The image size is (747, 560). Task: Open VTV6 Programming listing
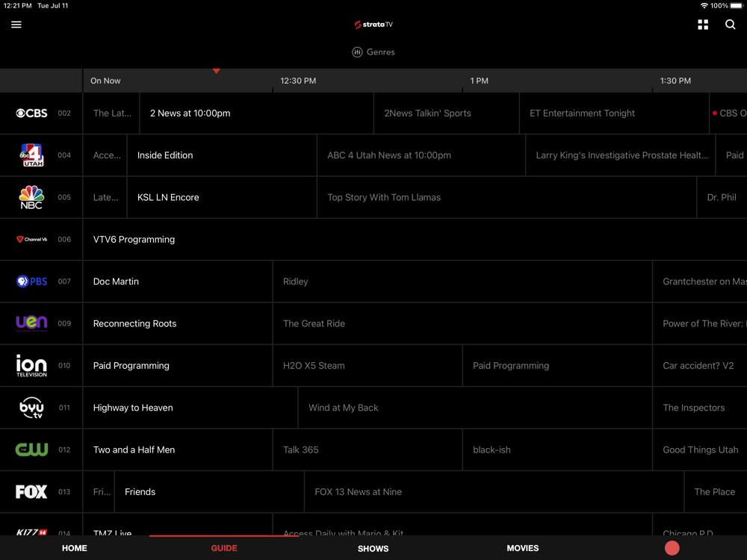point(415,239)
